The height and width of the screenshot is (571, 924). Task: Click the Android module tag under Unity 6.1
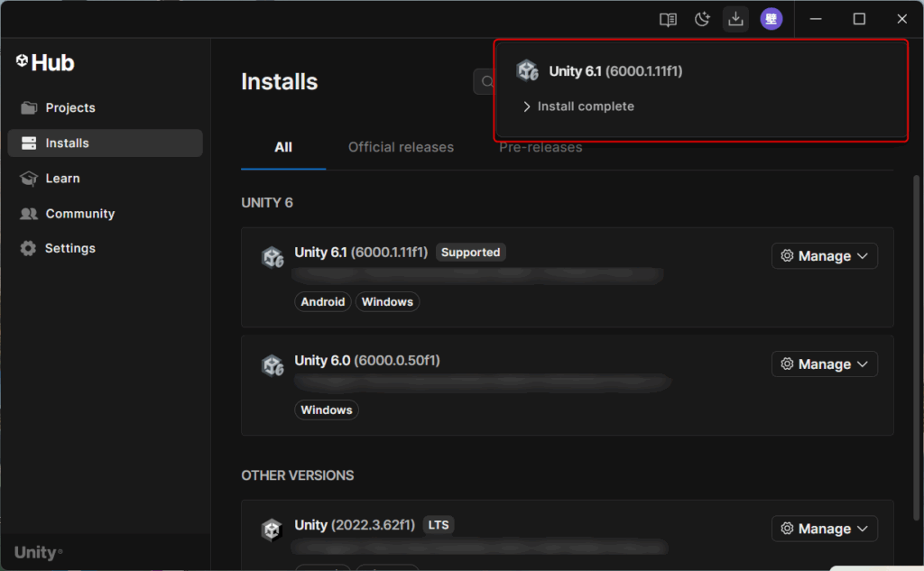point(323,301)
